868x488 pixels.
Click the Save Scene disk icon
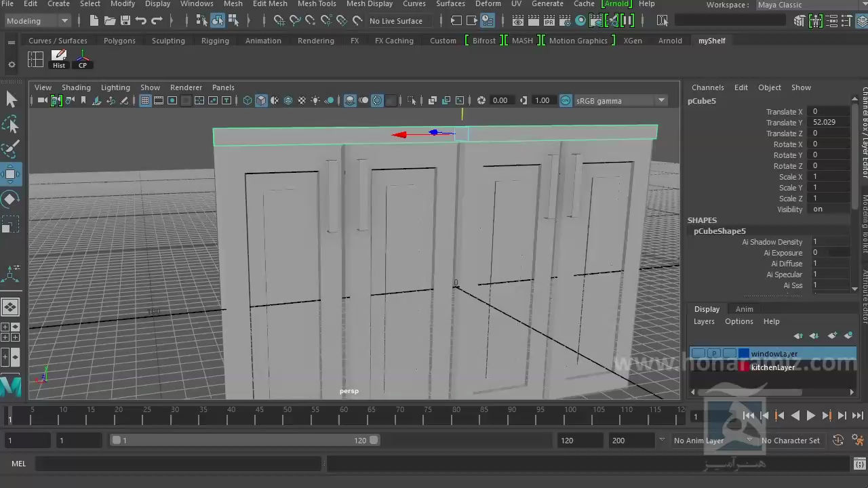coord(125,21)
